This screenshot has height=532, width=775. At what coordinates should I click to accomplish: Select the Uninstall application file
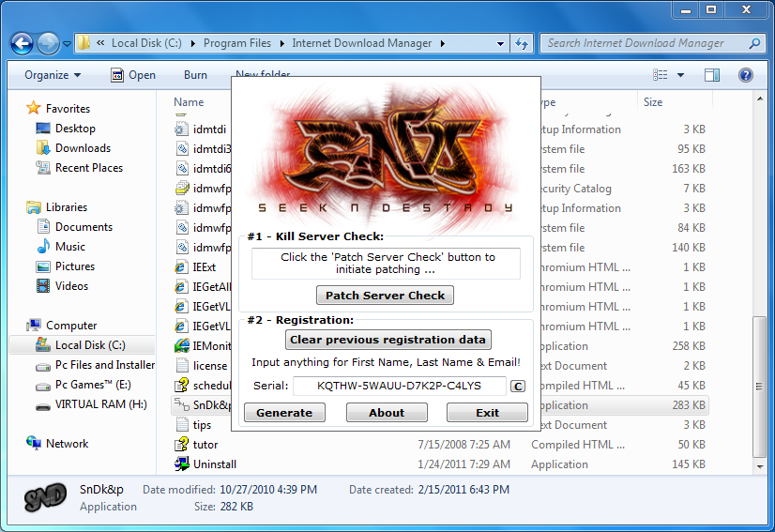click(x=205, y=464)
